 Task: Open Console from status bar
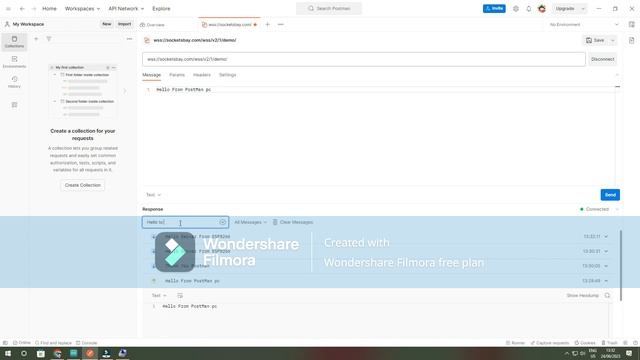click(87, 343)
